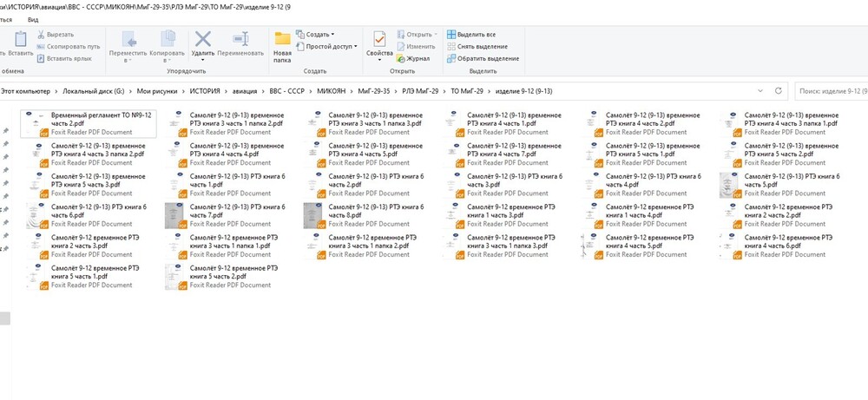Select Самолёт 9-12 временное РТЭ книга 1 часть 4.pdf

point(643,216)
